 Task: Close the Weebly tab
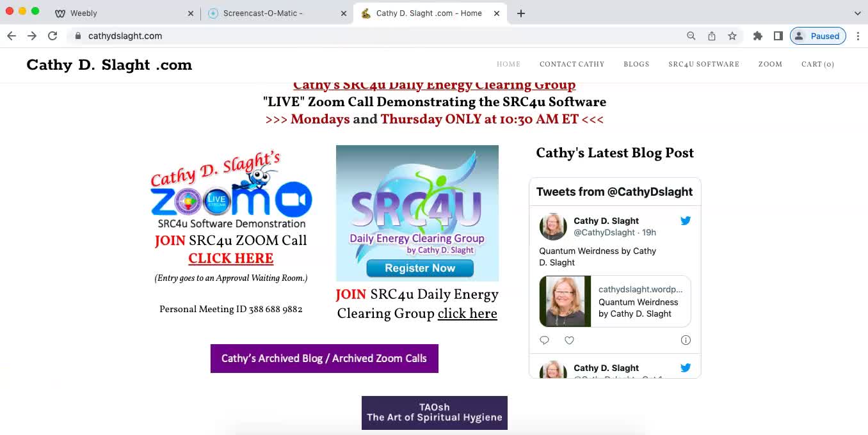191,13
